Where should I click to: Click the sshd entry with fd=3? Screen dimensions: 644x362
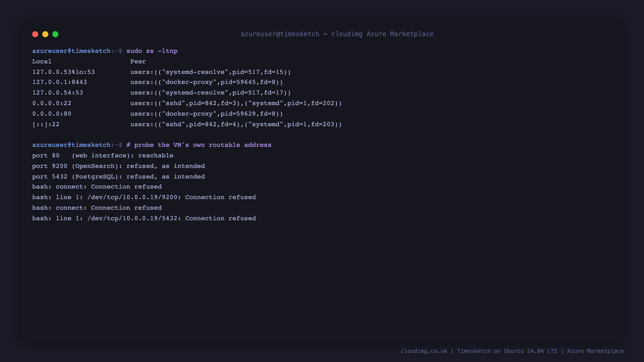(236, 103)
